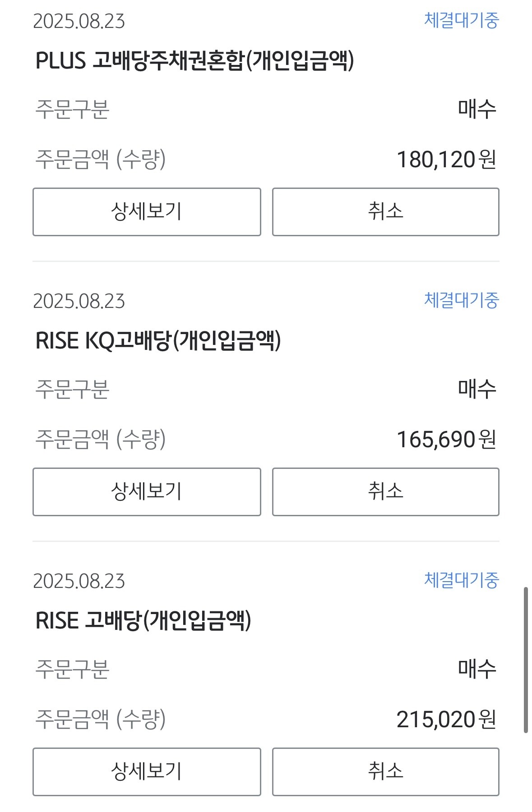Screen dimensions: 532x812
Task: Select the PLUS 고배당주채권혼합(개인입금액) title
Action: (x=194, y=61)
